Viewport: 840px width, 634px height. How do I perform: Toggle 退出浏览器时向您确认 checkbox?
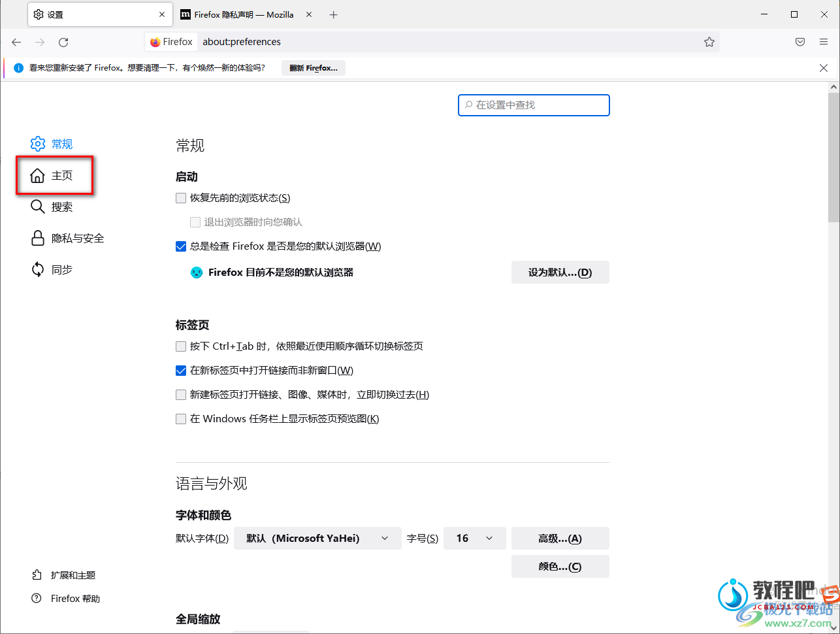tap(195, 222)
